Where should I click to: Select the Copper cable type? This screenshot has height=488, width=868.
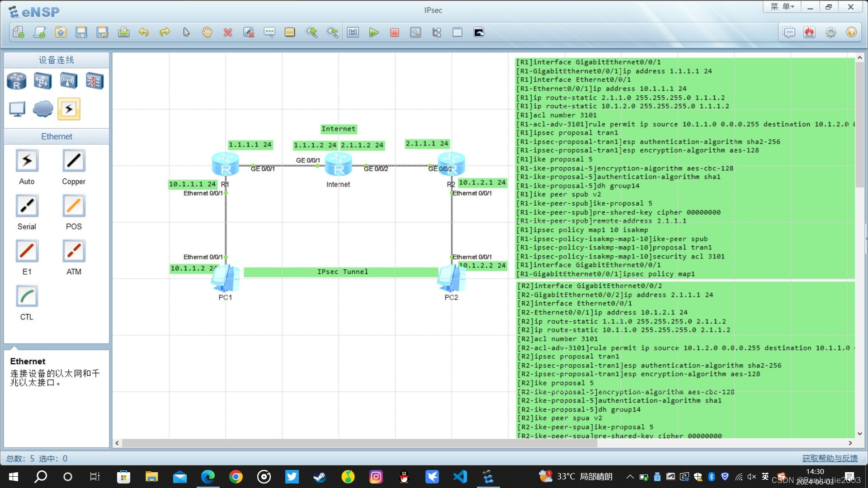(74, 161)
